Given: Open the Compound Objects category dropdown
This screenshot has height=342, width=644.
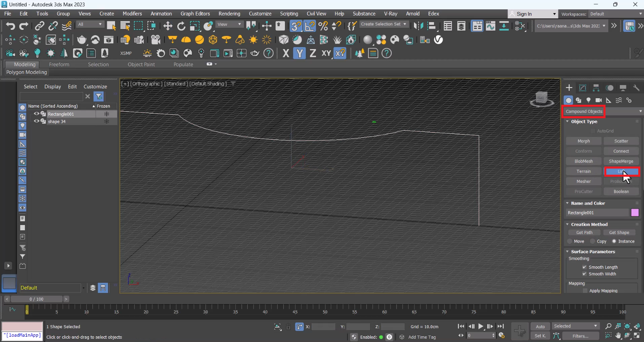Looking at the screenshot, I should pos(602,111).
